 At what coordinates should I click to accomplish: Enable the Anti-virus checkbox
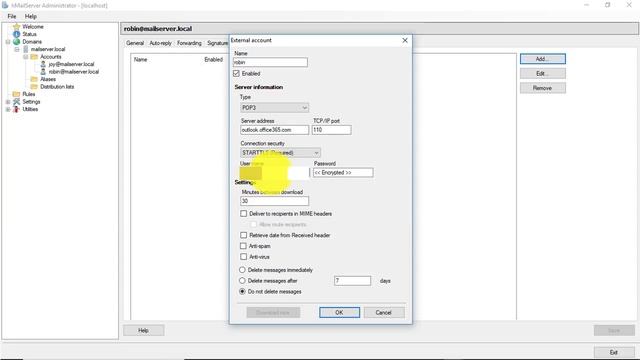pos(244,257)
